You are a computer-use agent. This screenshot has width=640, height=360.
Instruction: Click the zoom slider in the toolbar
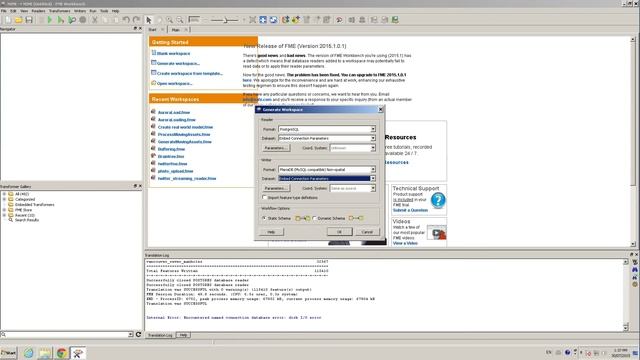click(x=224, y=20)
